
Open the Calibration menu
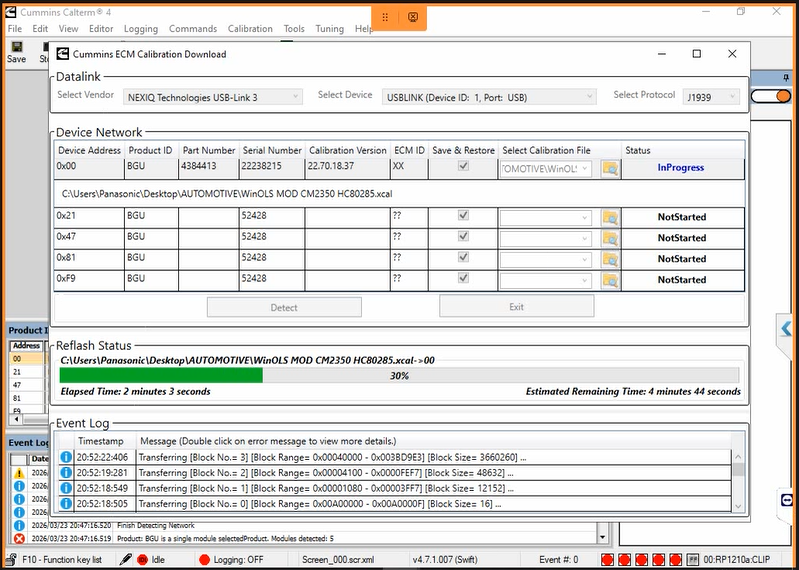point(250,29)
